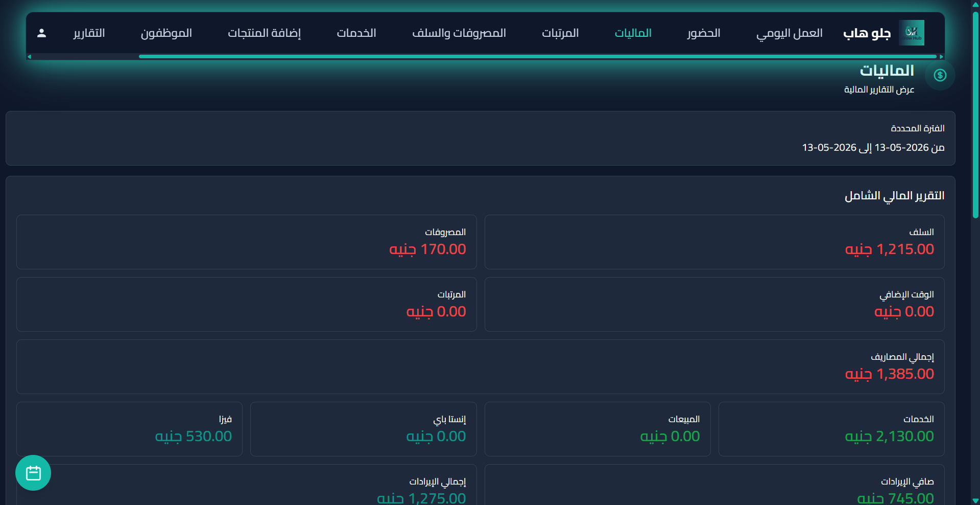
Task: Click المرتبات card value 0.00 جنيه
Action: [x=436, y=312]
